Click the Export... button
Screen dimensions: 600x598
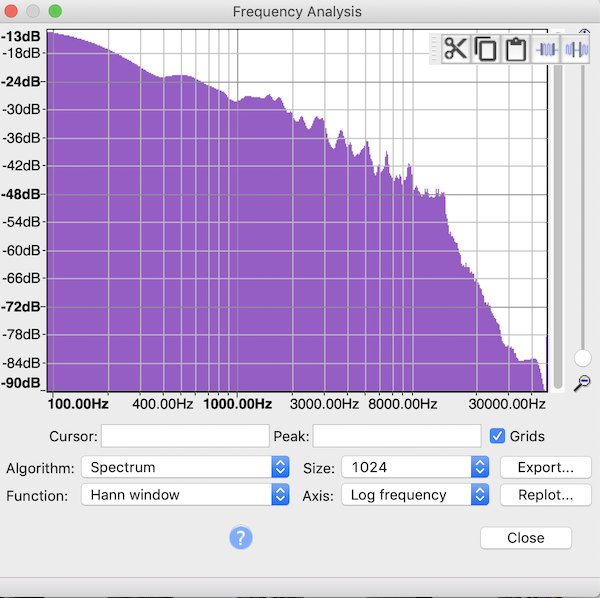[x=546, y=467]
